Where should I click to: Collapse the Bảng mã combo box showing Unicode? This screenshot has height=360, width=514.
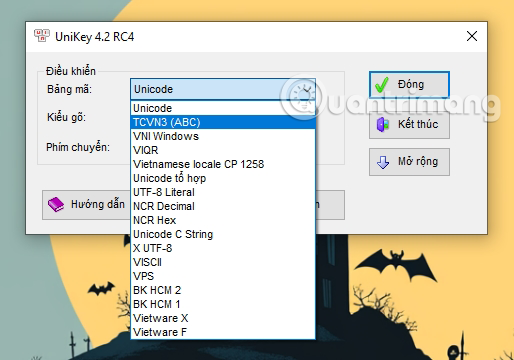tap(223, 89)
